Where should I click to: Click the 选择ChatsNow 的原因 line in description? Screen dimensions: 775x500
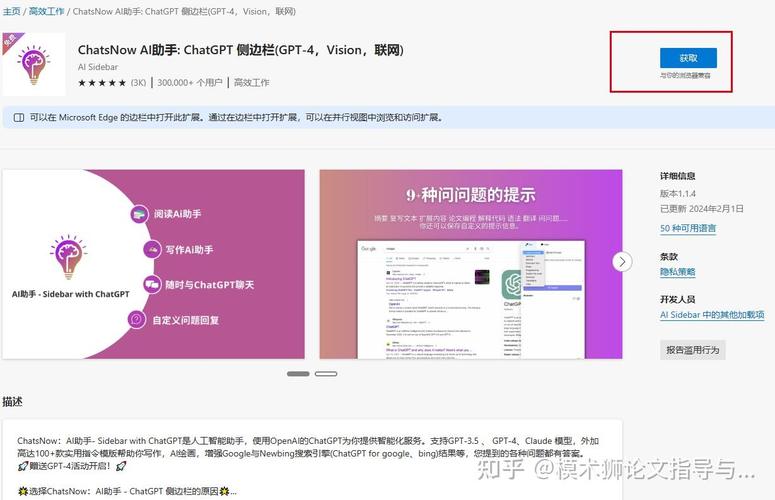click(127, 491)
